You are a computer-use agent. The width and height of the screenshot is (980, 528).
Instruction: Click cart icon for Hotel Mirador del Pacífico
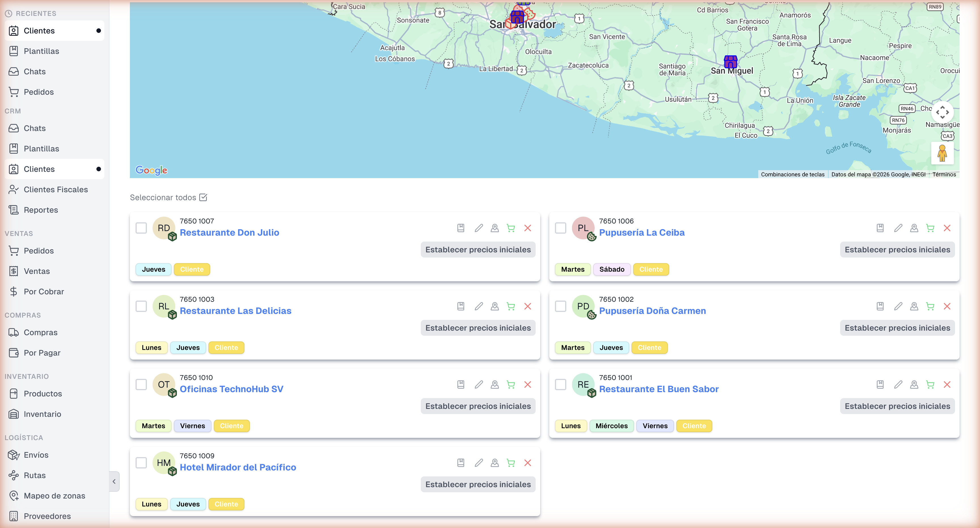pyautogui.click(x=510, y=463)
